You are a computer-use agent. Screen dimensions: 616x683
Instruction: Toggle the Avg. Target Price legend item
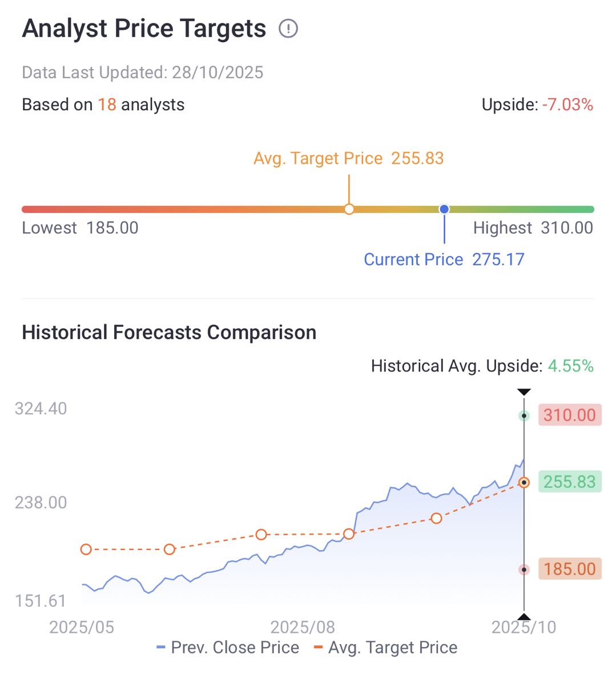[x=386, y=648]
